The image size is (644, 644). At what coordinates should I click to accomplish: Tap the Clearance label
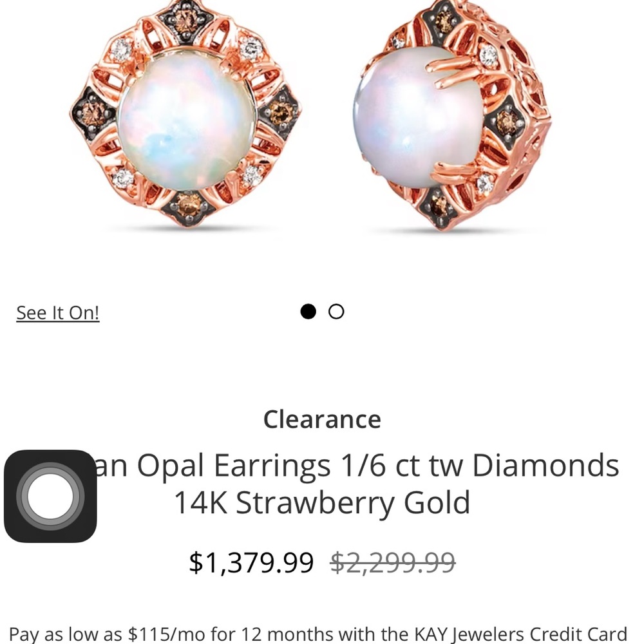point(322,419)
